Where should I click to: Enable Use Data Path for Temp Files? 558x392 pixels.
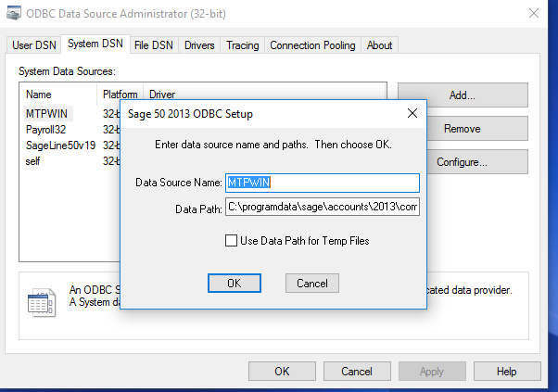(x=231, y=240)
